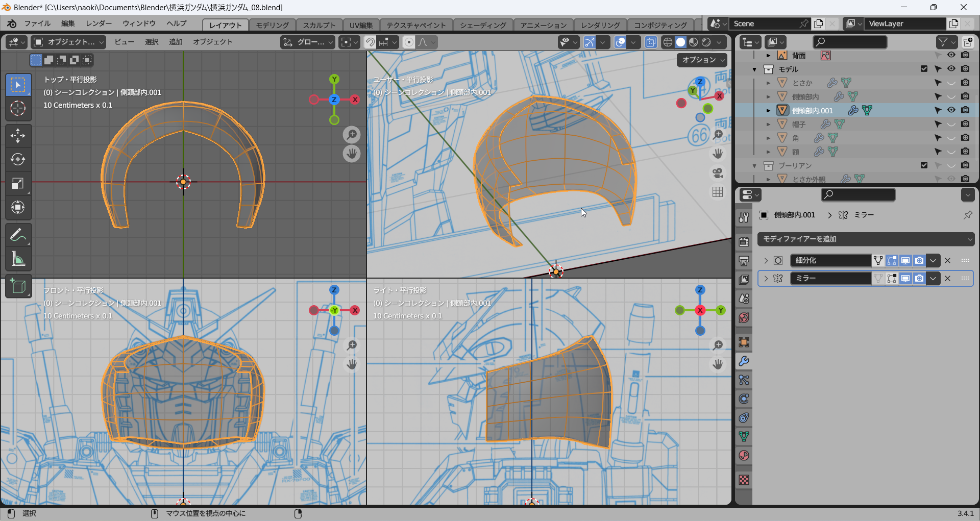Select the Annotate pencil tool

[x=18, y=235]
